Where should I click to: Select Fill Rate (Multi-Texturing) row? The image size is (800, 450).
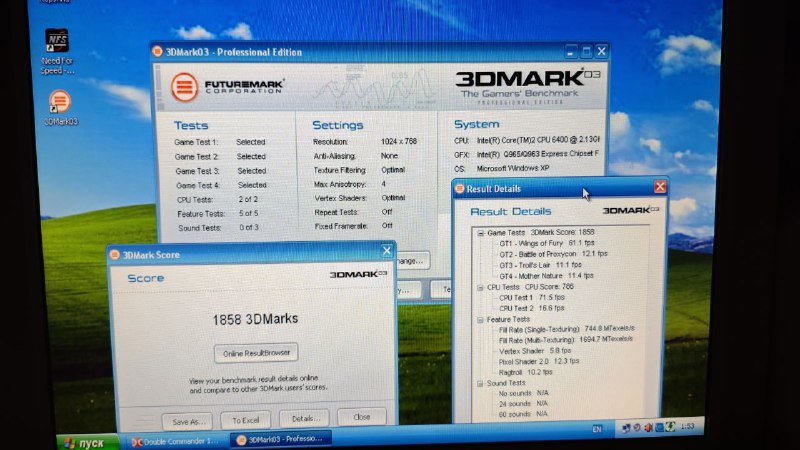point(566,339)
